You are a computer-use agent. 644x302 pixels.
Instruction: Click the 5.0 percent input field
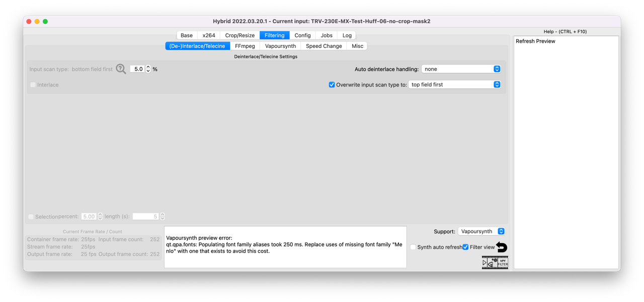click(137, 69)
